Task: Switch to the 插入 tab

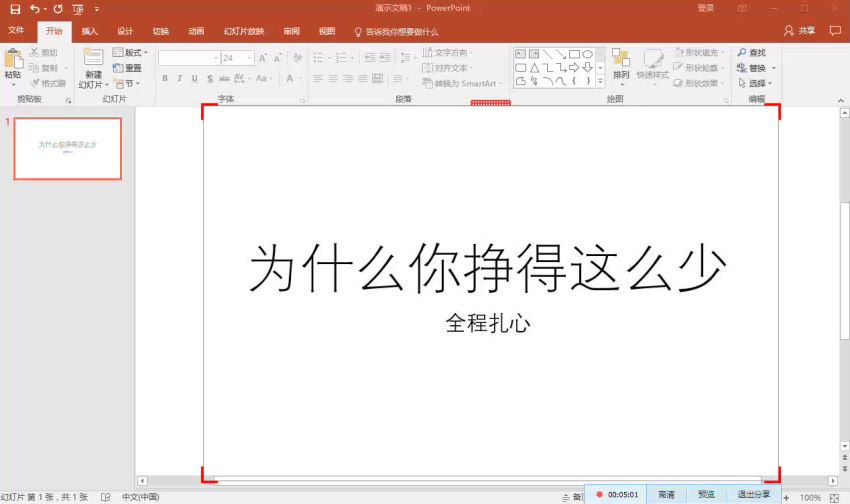Action: 89,31
